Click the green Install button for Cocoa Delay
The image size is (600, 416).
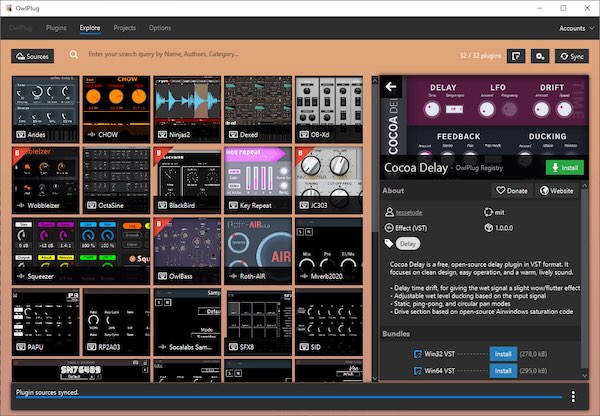[x=565, y=167]
